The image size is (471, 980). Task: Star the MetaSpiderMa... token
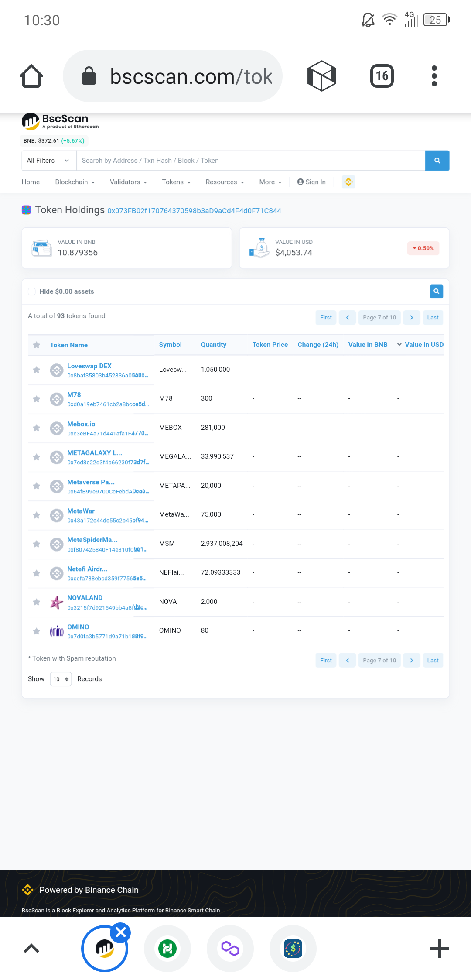(37, 544)
